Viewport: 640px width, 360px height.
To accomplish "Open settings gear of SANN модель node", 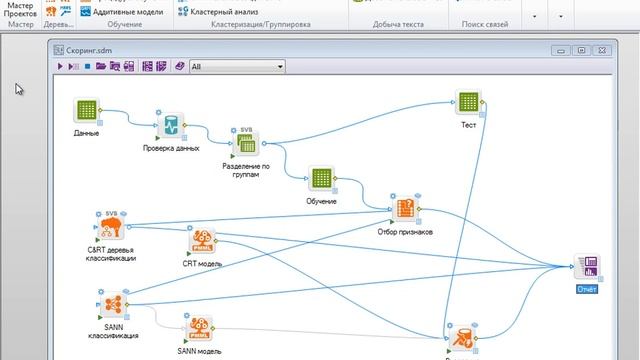I will point(187,316).
